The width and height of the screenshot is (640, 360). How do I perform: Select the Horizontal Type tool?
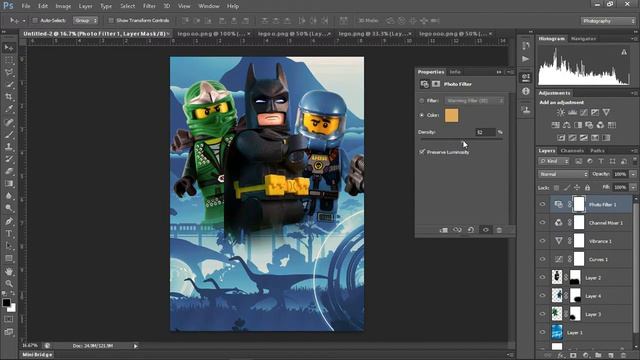click(x=9, y=234)
